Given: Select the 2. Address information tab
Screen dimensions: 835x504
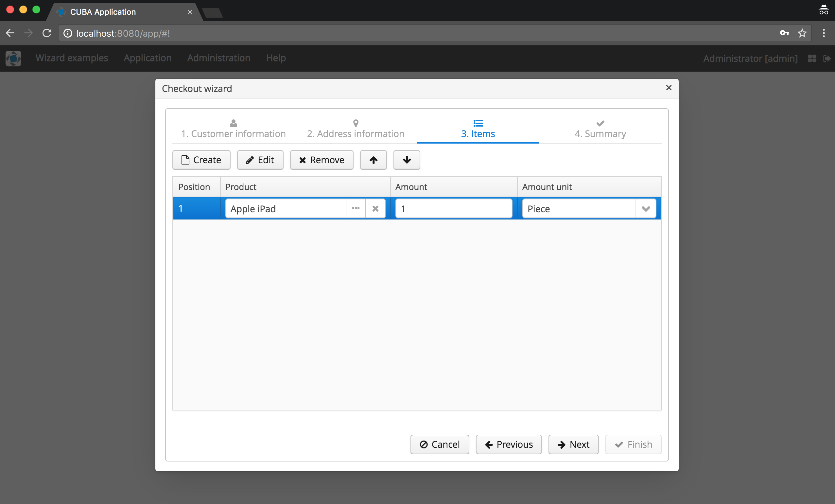Looking at the screenshot, I should point(356,130).
